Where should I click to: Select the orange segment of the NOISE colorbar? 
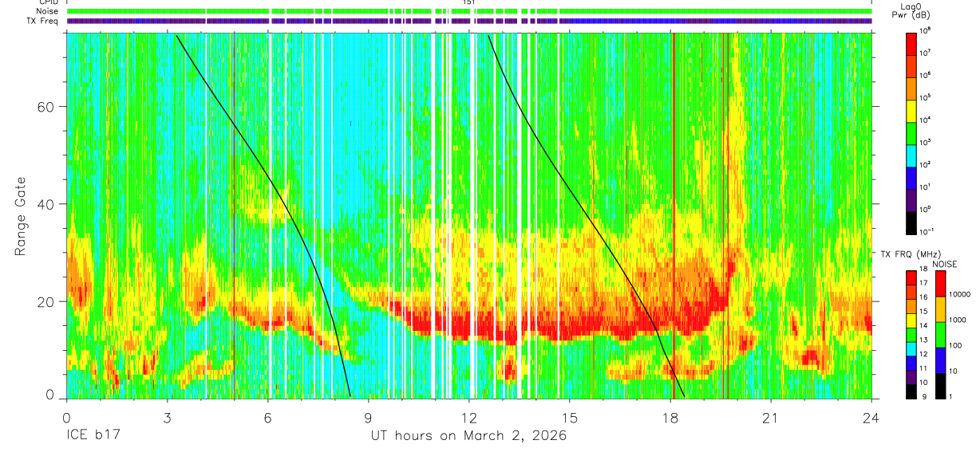(x=941, y=309)
